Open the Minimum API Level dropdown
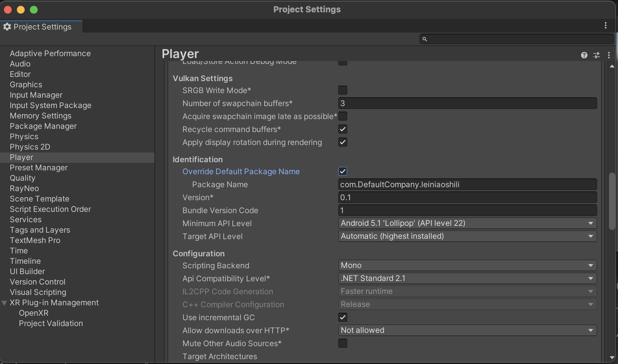The height and width of the screenshot is (364, 618). click(467, 223)
